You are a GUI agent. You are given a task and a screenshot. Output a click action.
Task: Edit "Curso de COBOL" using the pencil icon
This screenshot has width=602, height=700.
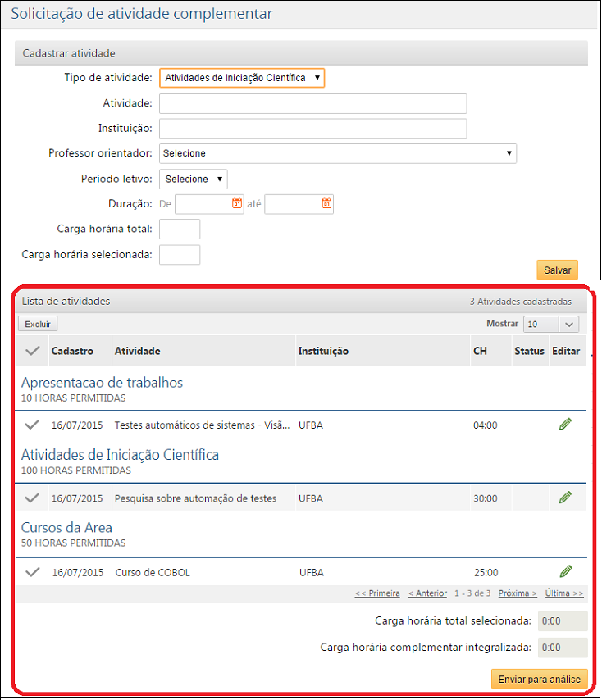[x=565, y=571]
